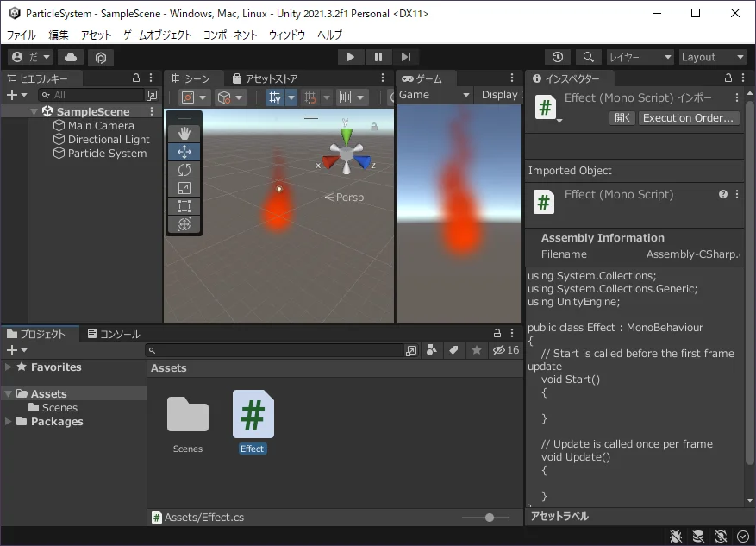Select the Effect script asset

point(253,422)
